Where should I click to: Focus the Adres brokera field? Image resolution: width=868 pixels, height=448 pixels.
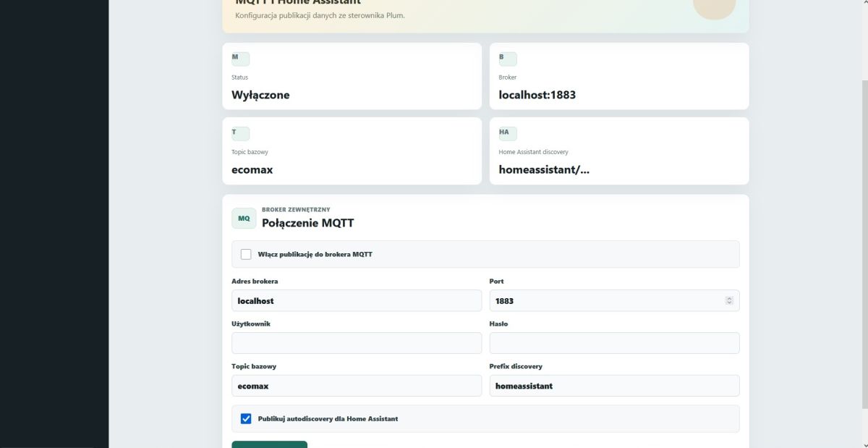[x=357, y=300]
